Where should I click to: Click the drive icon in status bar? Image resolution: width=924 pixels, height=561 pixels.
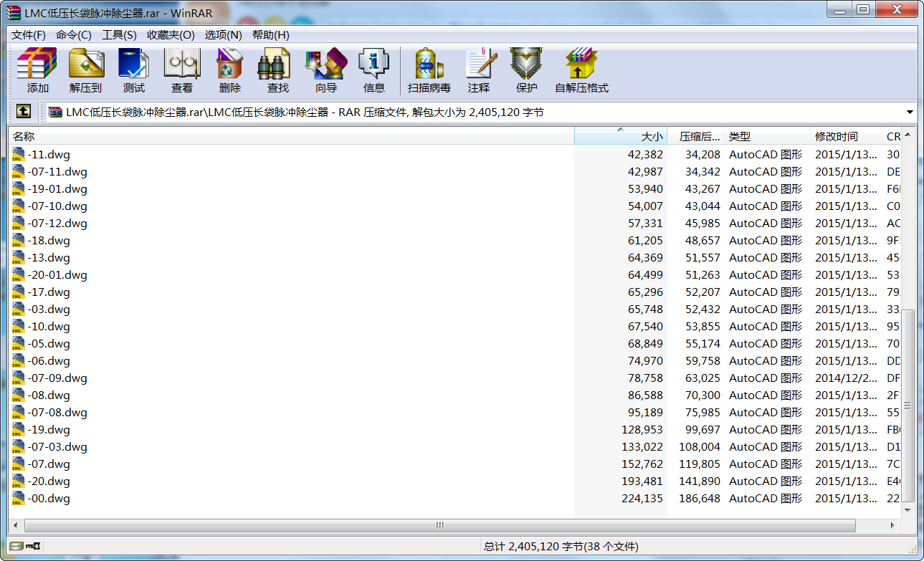point(16,546)
